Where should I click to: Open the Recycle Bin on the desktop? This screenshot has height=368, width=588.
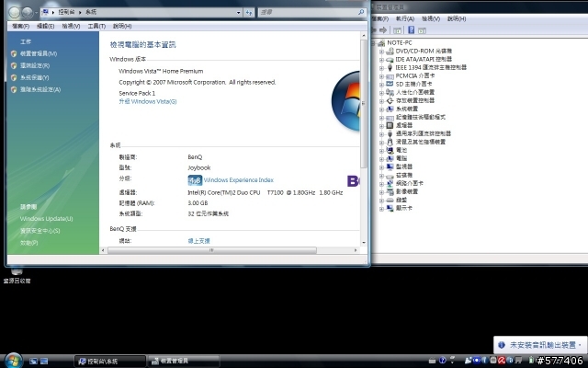(x=17, y=275)
